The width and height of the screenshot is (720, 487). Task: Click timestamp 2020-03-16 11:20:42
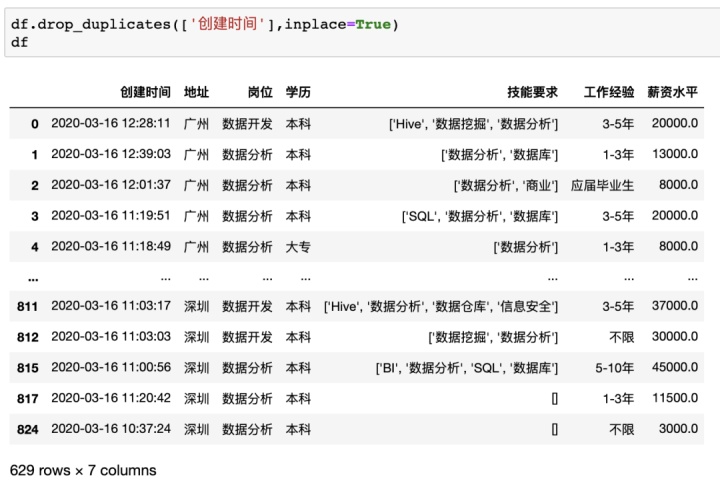click(111, 398)
